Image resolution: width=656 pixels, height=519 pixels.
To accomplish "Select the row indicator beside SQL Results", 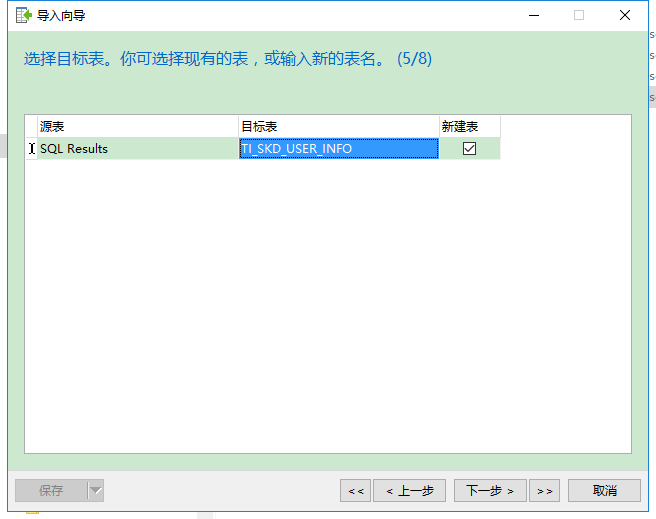I will pyautogui.click(x=32, y=148).
